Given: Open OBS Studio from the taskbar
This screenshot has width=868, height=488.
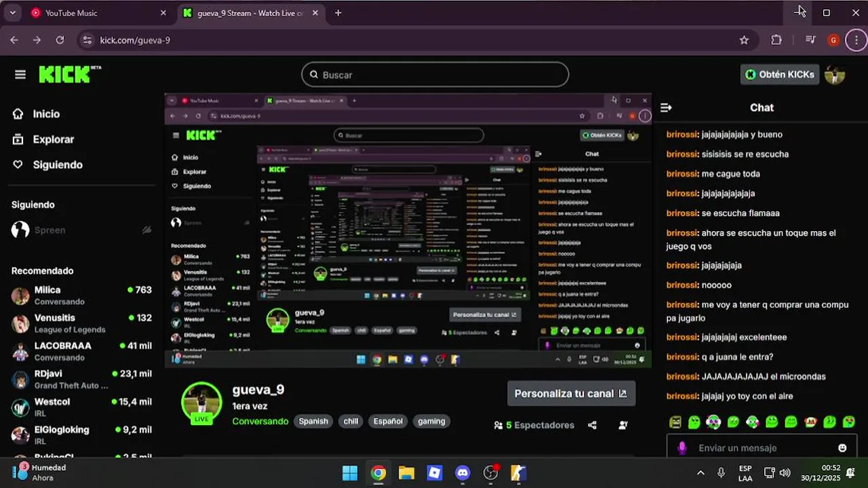Looking at the screenshot, I should (491, 472).
